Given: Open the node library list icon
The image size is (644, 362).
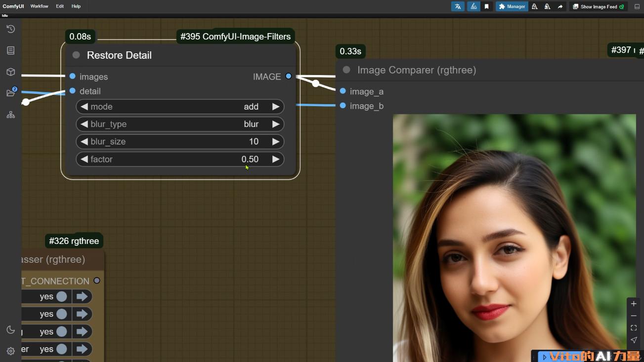Looking at the screenshot, I should [10, 50].
